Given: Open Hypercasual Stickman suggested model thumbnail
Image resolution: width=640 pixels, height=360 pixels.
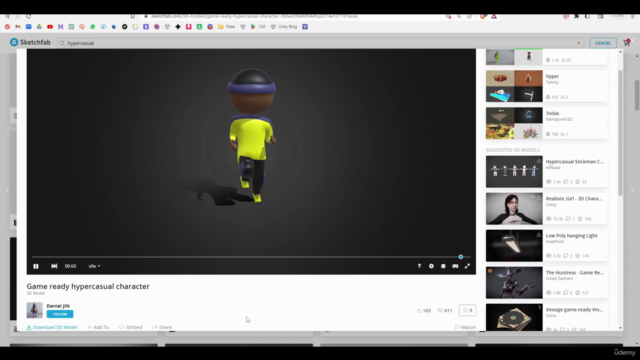Looking at the screenshot, I should [514, 171].
